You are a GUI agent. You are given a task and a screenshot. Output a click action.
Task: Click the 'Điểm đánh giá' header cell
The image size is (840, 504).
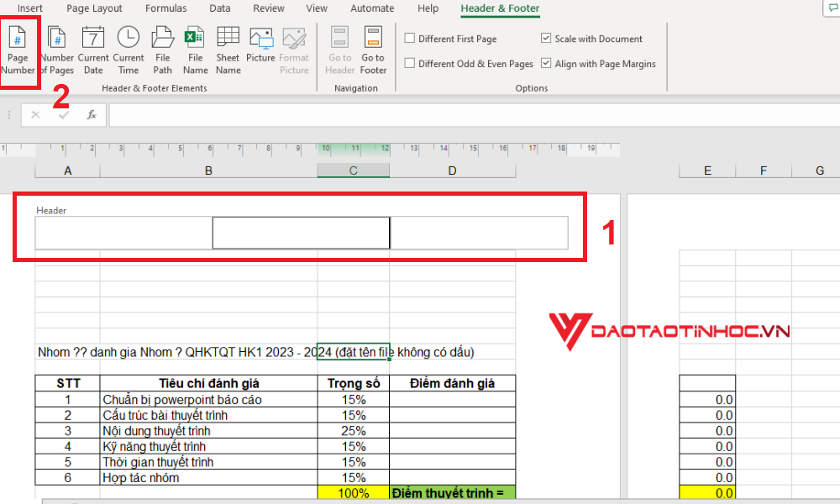pyautogui.click(x=452, y=383)
